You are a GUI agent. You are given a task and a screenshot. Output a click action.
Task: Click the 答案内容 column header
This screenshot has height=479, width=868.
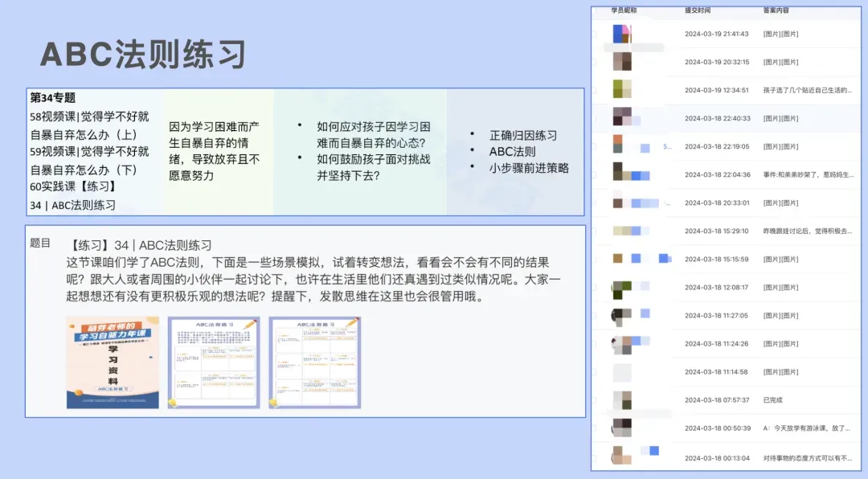777,10
